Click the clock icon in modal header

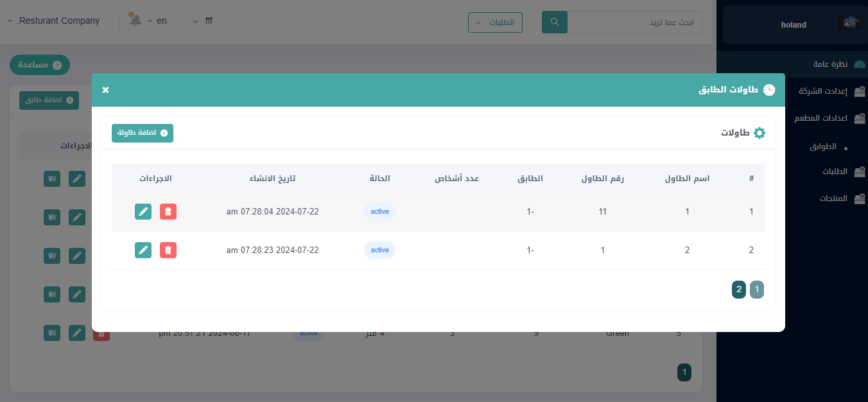[x=768, y=90]
